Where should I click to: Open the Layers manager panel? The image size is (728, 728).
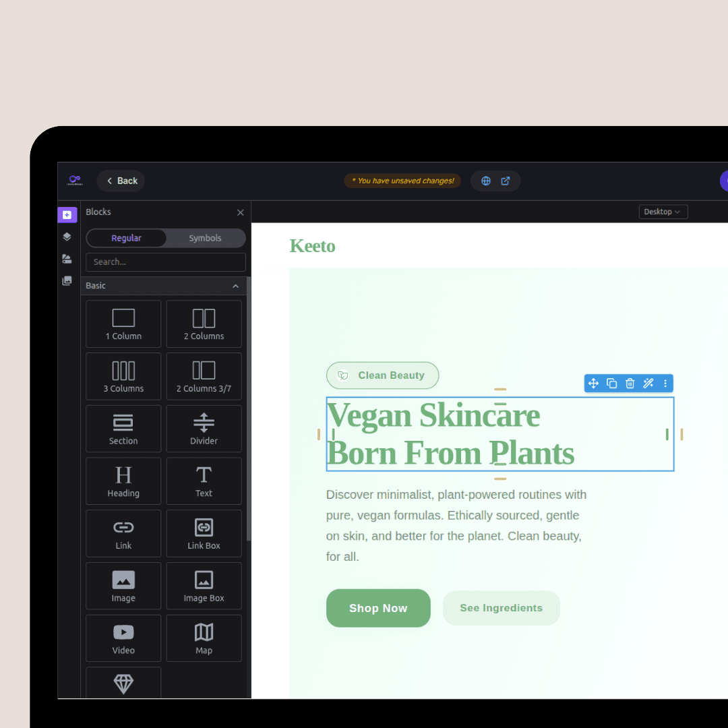point(67,237)
